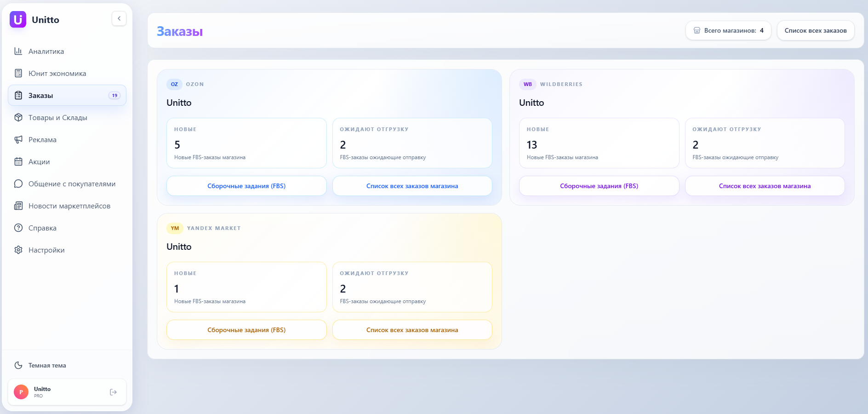This screenshot has height=414, width=868.
Task: Click the moon icon for dark theme
Action: point(18,365)
